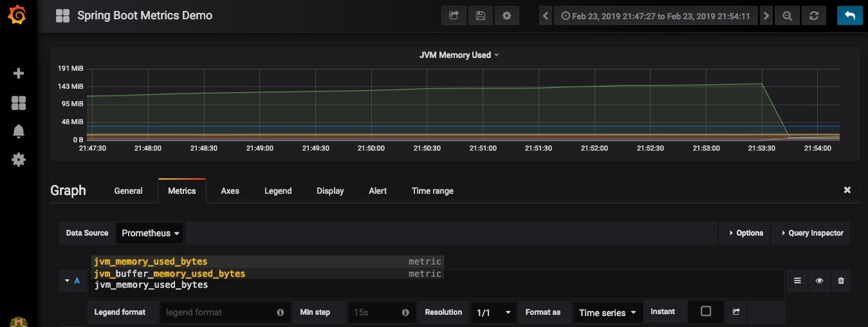Enable the Instant checkbox

(706, 312)
